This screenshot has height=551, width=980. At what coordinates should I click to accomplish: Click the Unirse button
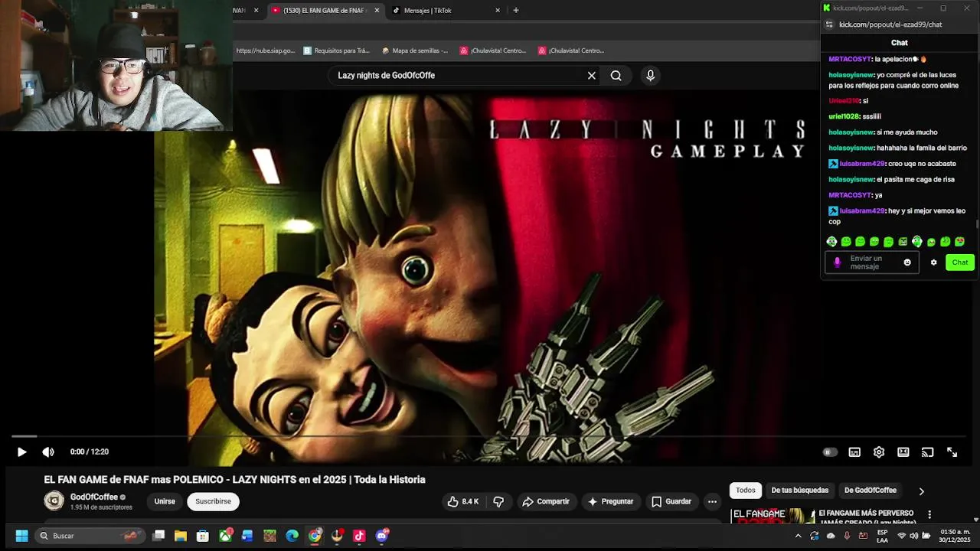(x=165, y=502)
